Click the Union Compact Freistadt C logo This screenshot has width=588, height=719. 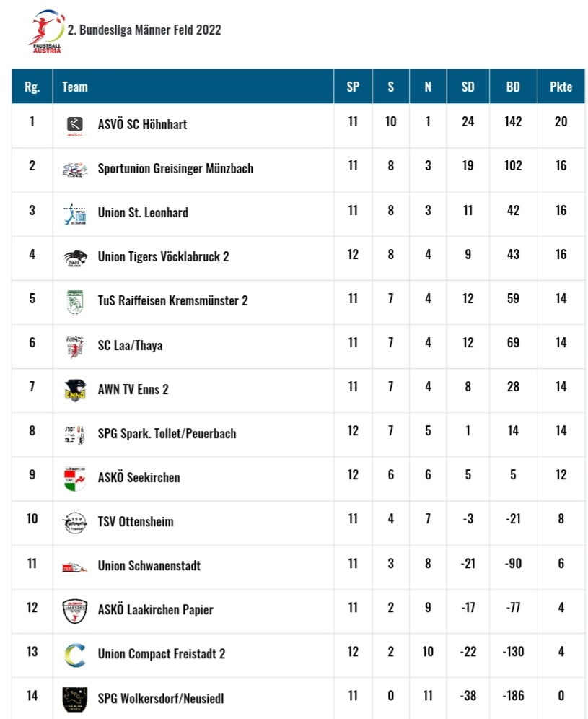point(75,655)
